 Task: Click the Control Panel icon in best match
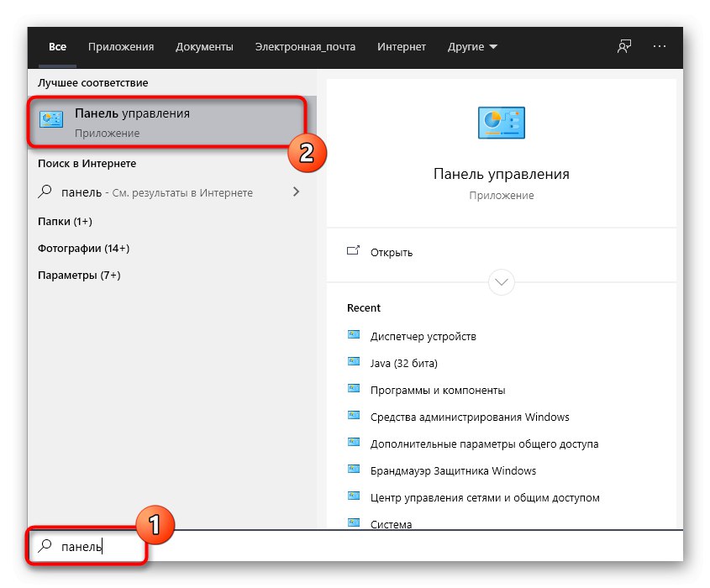point(51,121)
